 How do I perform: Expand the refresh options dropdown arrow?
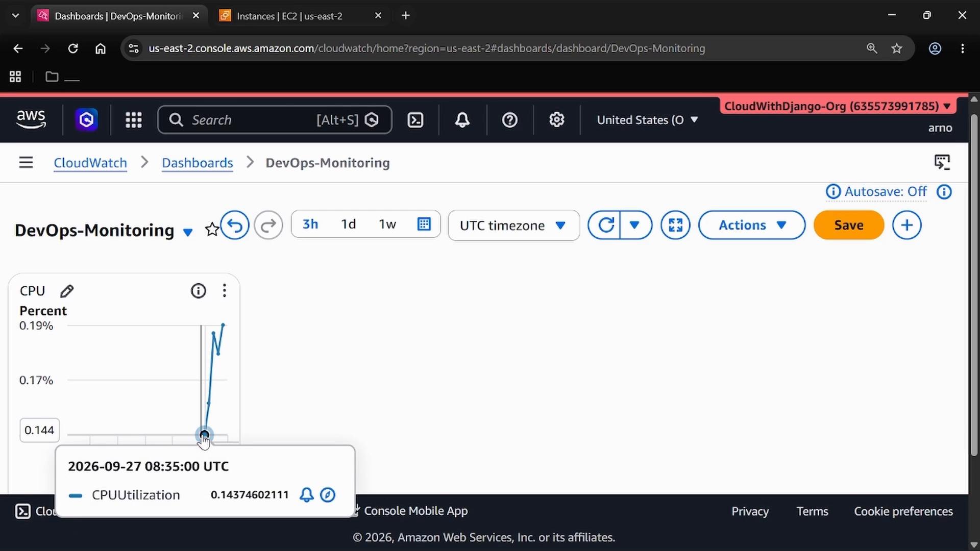tap(635, 225)
